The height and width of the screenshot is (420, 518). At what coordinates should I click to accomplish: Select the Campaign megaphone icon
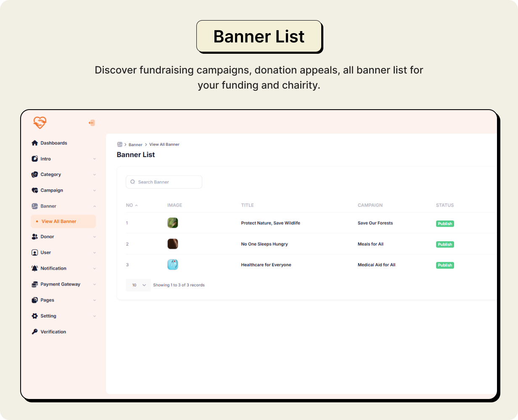point(34,190)
